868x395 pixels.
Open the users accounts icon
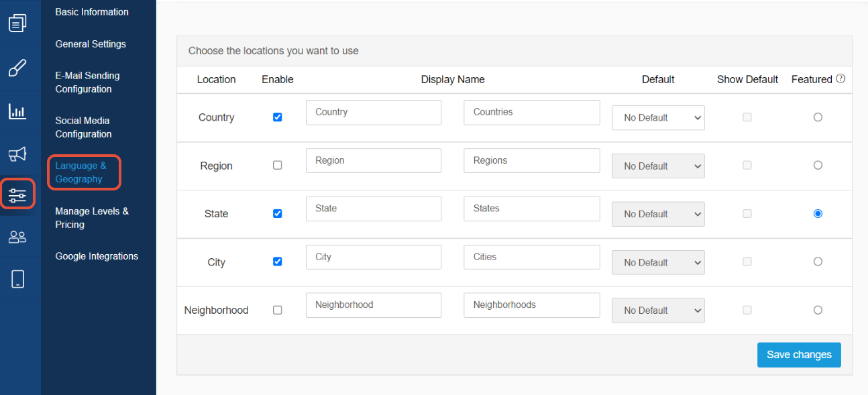17,237
